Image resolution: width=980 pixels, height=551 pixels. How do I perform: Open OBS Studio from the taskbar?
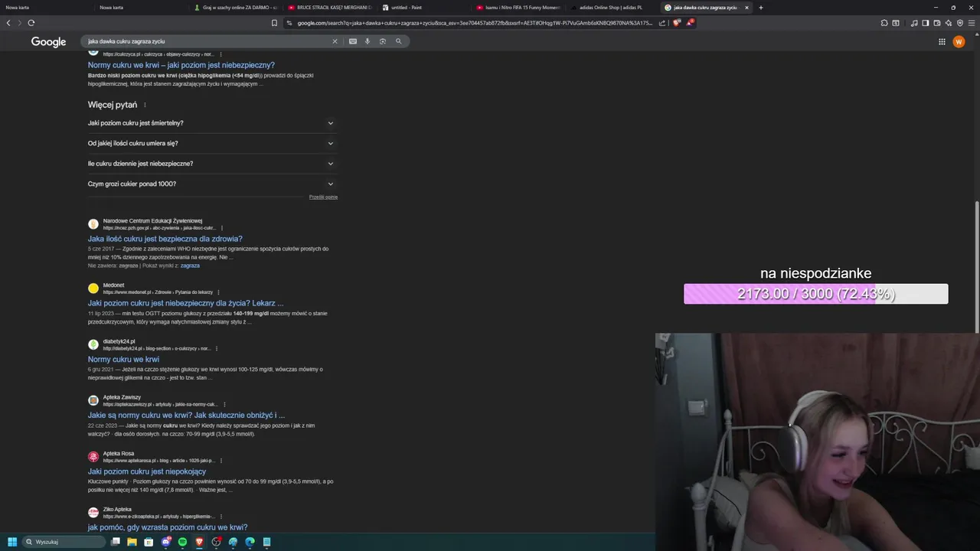pyautogui.click(x=217, y=542)
